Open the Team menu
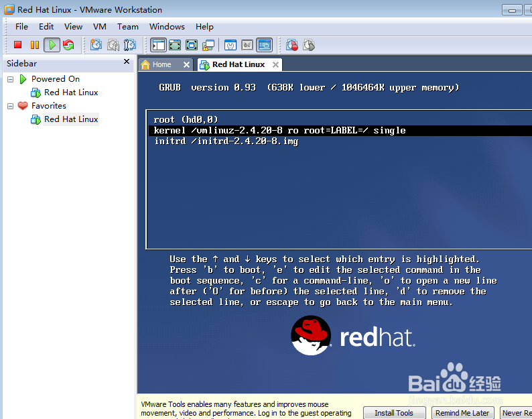Image resolution: width=532 pixels, height=419 pixels. pos(127,27)
